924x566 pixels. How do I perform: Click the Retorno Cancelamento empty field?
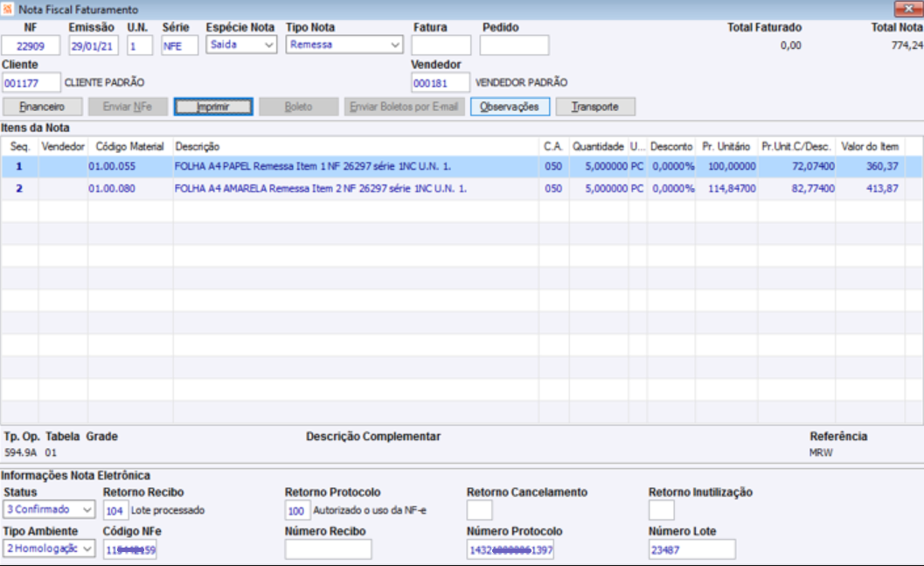pos(480,511)
